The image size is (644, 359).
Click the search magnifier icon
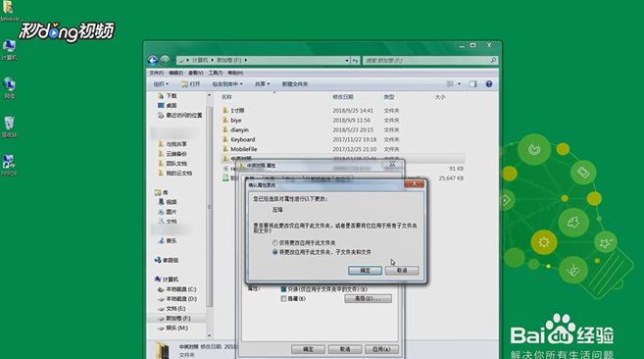tap(493, 61)
